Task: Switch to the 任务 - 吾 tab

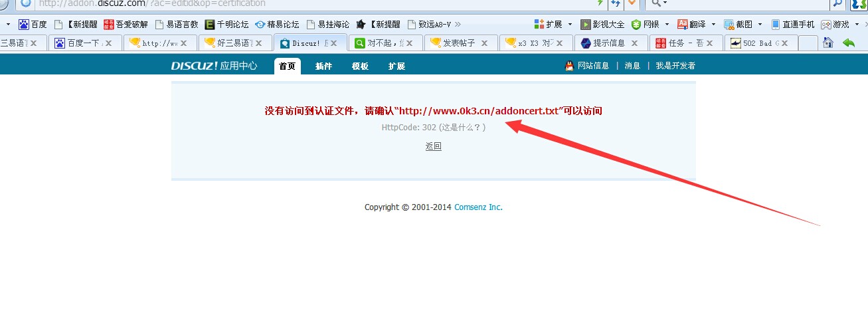Action: click(x=685, y=43)
